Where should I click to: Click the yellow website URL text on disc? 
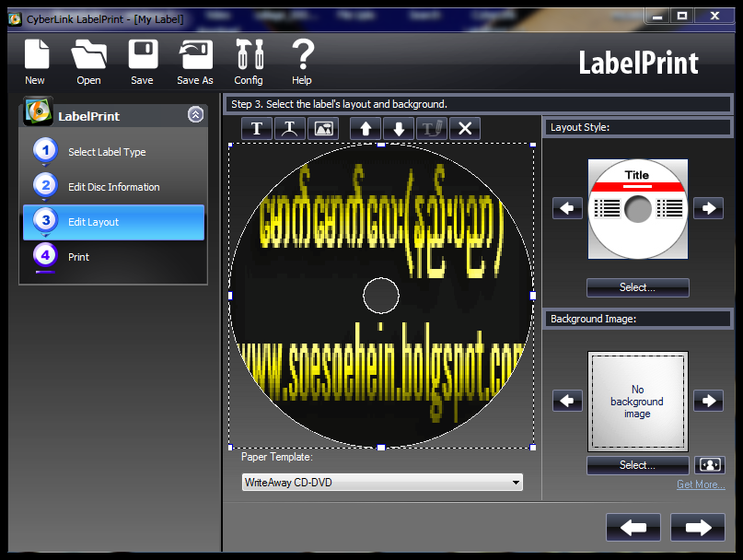382,371
